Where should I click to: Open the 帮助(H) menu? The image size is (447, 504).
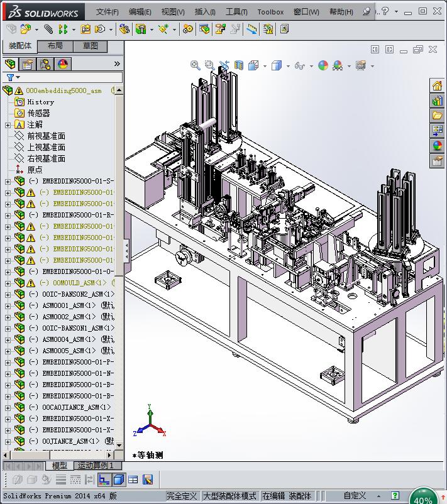(341, 12)
